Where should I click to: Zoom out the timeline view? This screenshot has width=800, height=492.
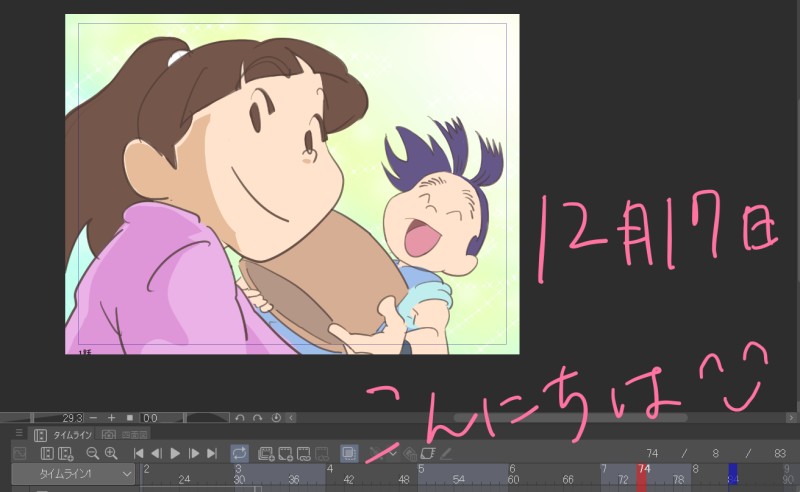pos(92,453)
